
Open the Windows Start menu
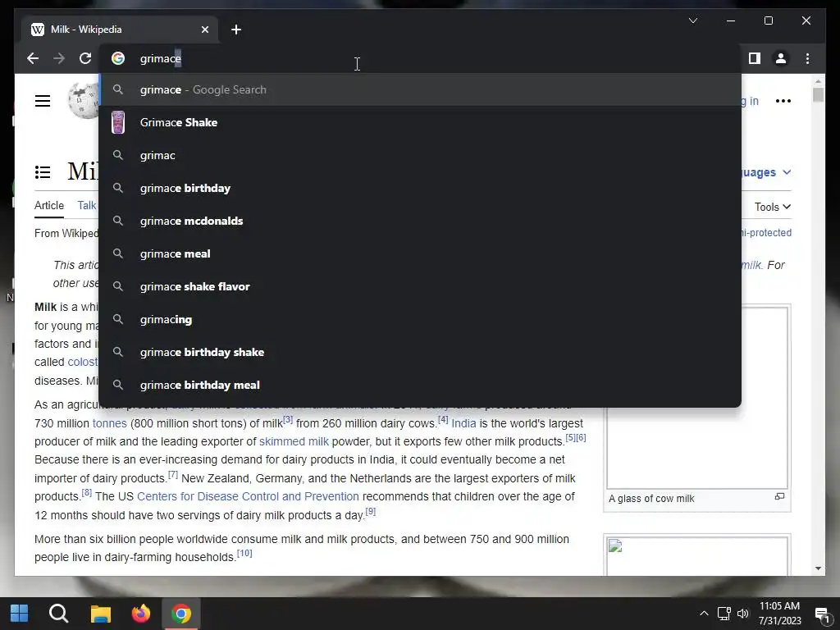pyautogui.click(x=20, y=614)
